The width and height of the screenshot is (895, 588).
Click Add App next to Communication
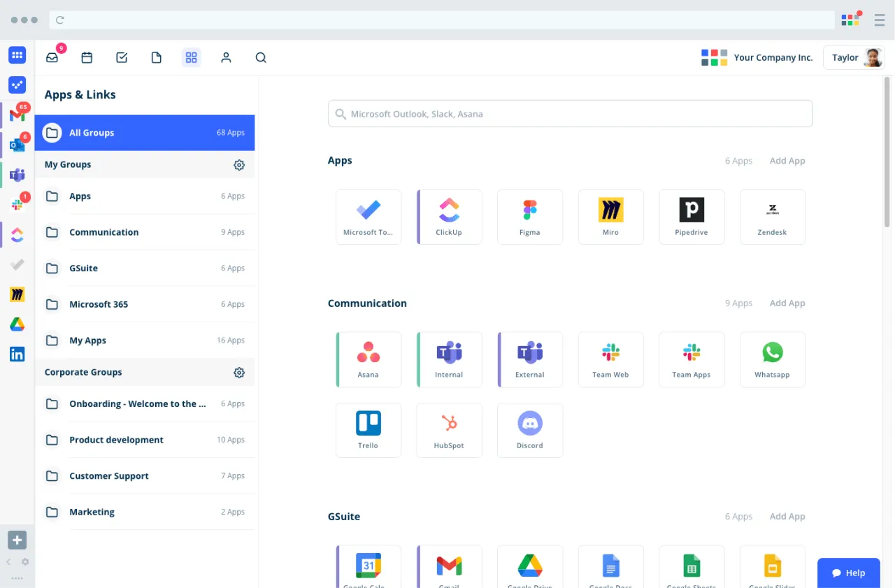pos(787,303)
